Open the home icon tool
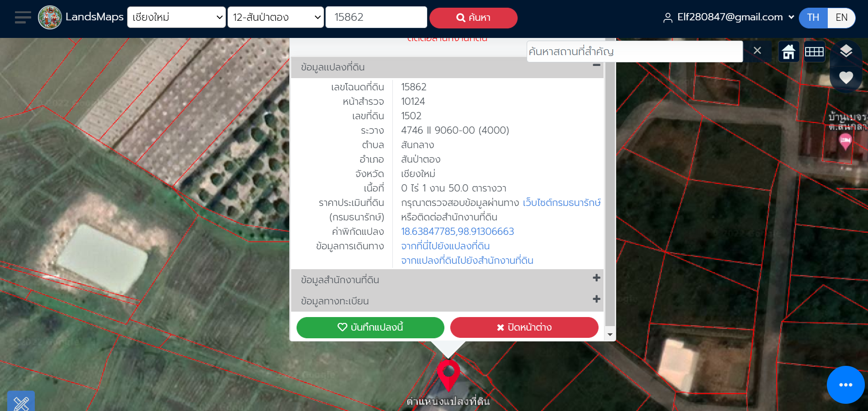 [x=788, y=52]
